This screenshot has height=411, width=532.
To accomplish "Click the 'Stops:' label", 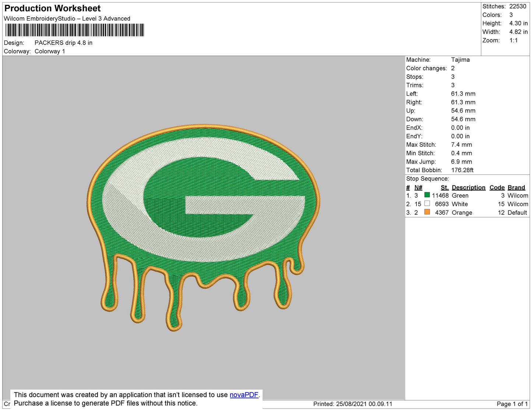I will click(415, 77).
